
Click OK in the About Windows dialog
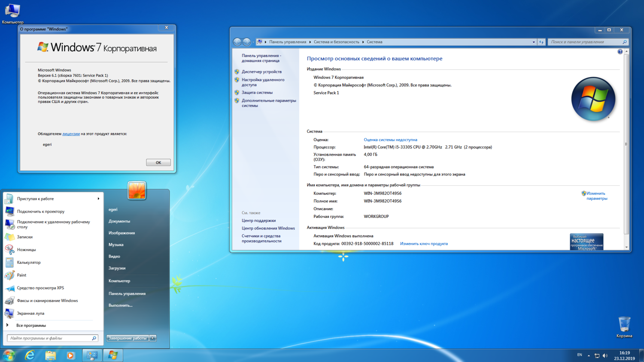click(158, 163)
